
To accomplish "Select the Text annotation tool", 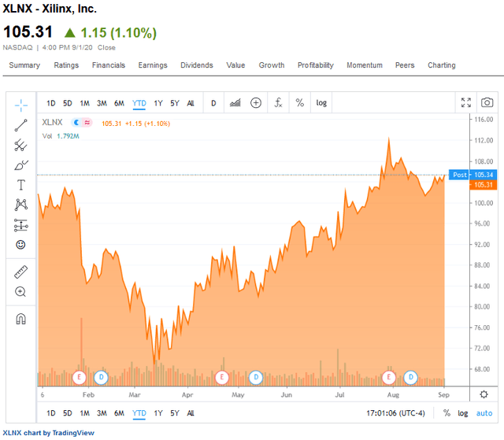I will [20, 185].
